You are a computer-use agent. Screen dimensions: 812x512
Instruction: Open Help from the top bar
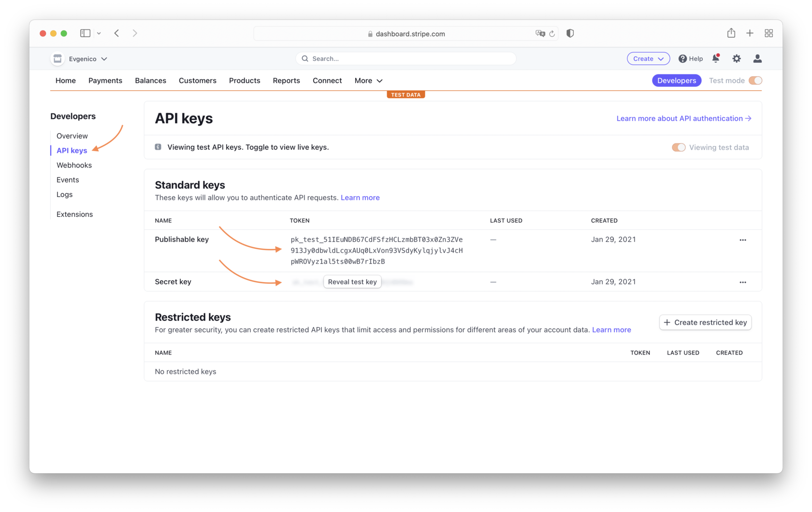pyautogui.click(x=690, y=58)
